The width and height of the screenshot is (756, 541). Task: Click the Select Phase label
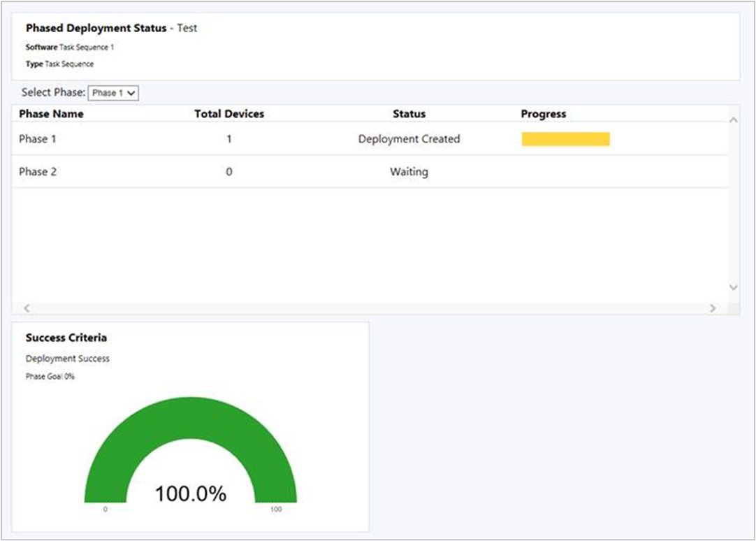(x=53, y=92)
